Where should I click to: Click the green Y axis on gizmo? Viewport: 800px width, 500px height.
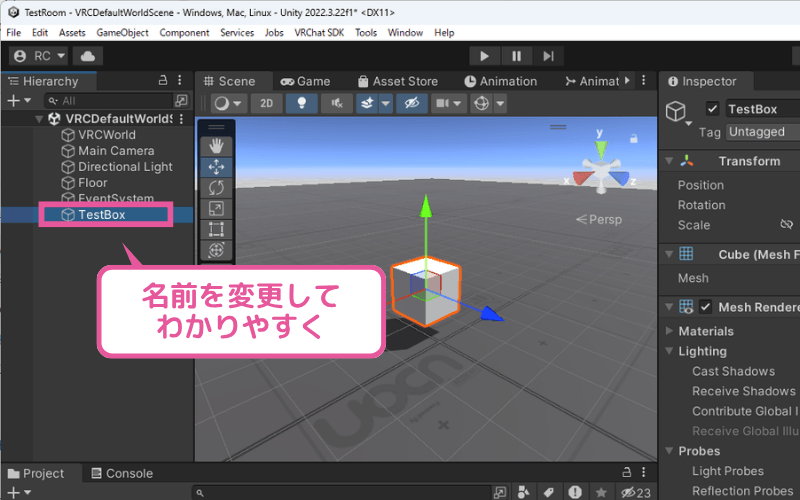[601, 148]
